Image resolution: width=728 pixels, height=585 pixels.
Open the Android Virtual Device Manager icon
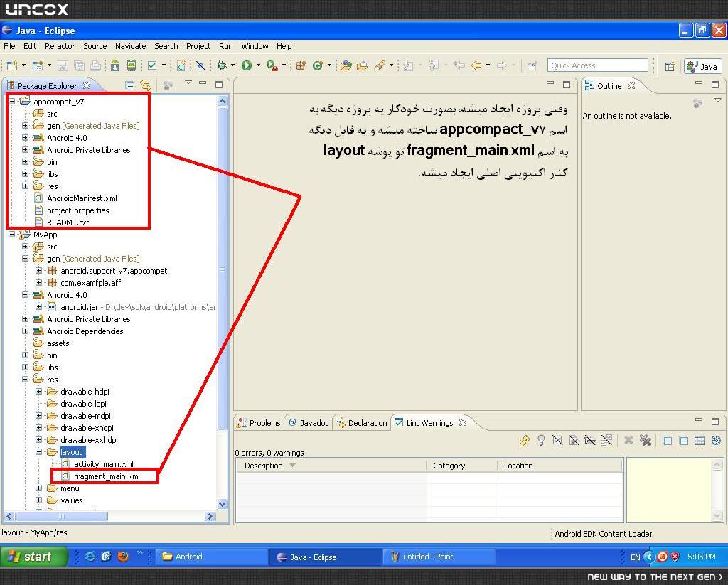[132, 65]
